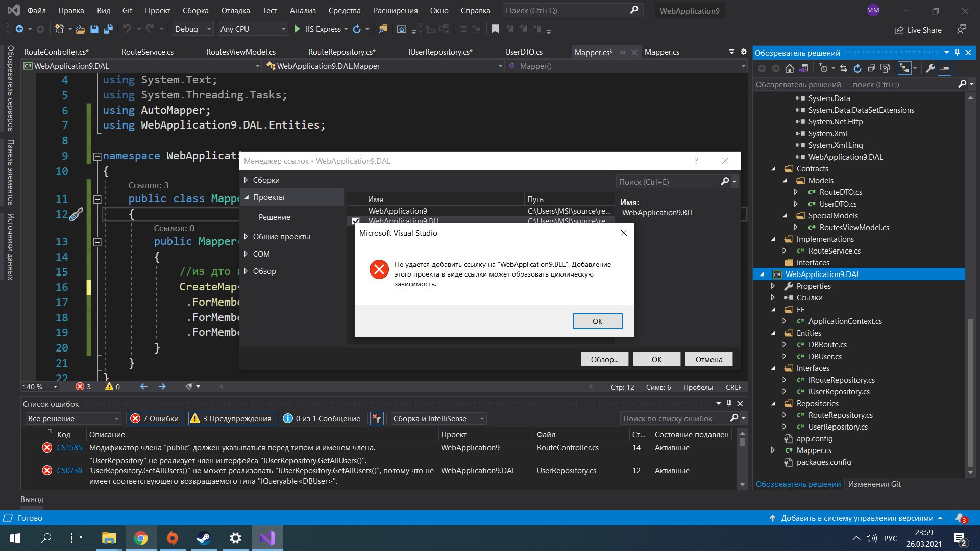Screen dimensions: 980x551
Task: Expand Сборки in Reference Manager
Action: pos(246,180)
